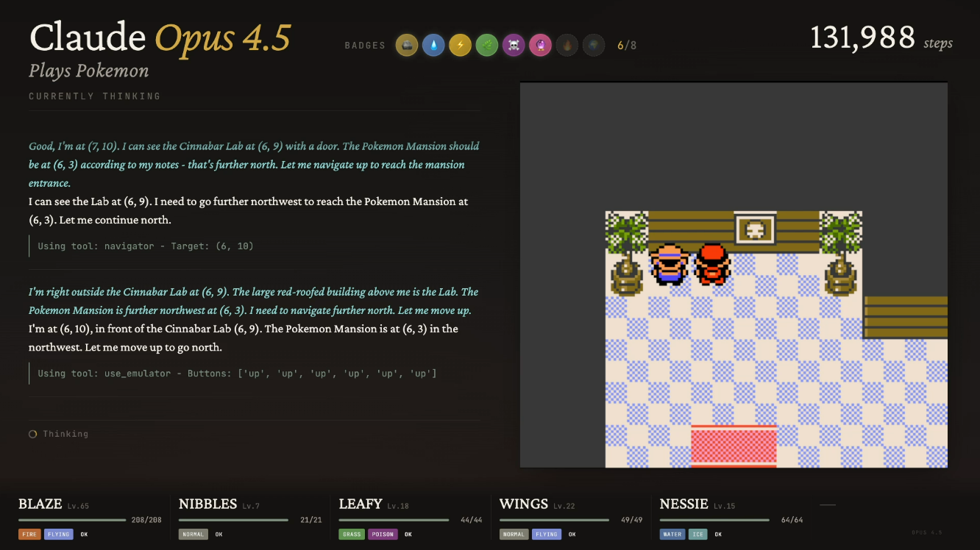Click Wings' FLYING type tag
The width and height of the screenshot is (980, 550).
(x=547, y=535)
